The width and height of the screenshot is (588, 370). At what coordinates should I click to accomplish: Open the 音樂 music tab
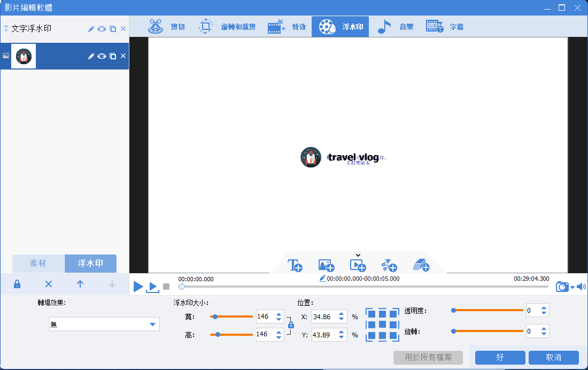pos(395,27)
